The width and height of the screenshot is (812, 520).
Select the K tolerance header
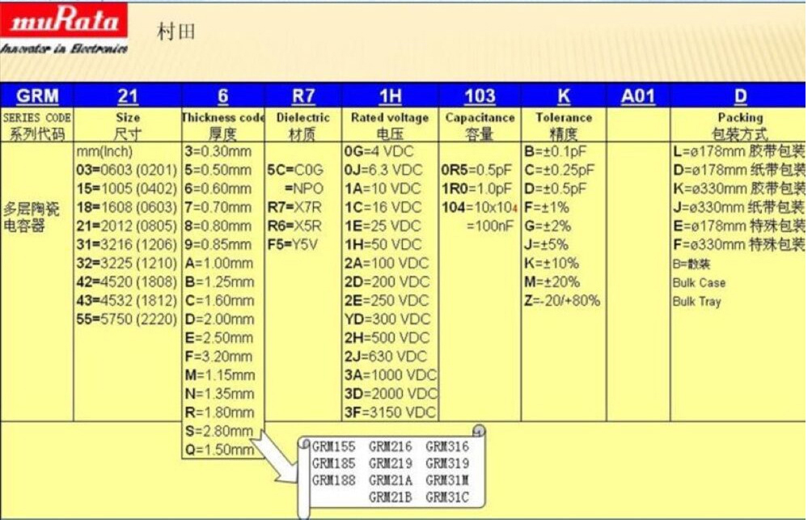pos(564,96)
